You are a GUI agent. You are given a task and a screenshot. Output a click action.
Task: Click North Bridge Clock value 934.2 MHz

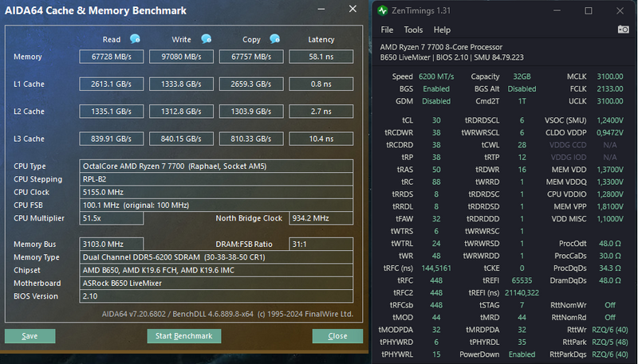click(x=321, y=218)
